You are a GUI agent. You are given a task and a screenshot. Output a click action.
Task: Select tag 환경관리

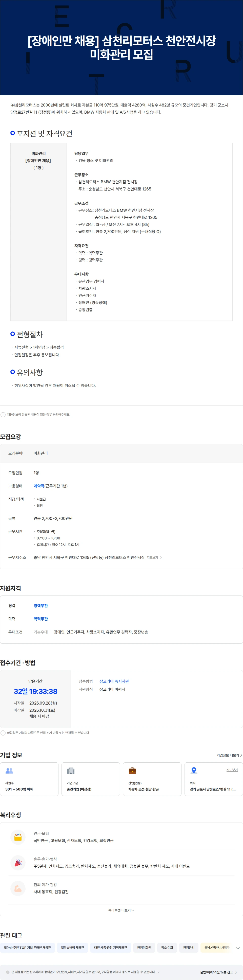[x=189, y=947]
